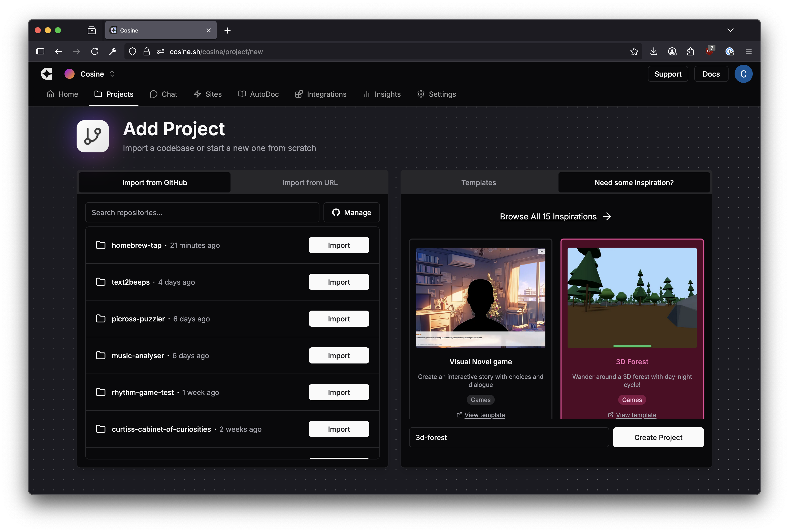Open the Cosine workspace switcher chevron
The height and width of the screenshot is (532, 789).
point(112,74)
